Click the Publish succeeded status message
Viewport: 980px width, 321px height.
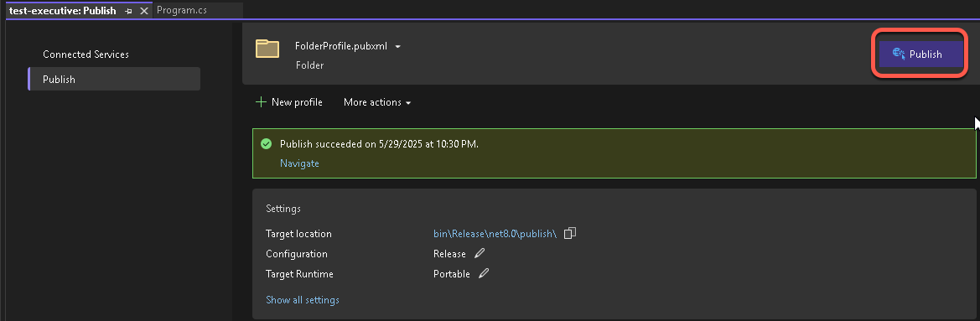click(x=379, y=144)
